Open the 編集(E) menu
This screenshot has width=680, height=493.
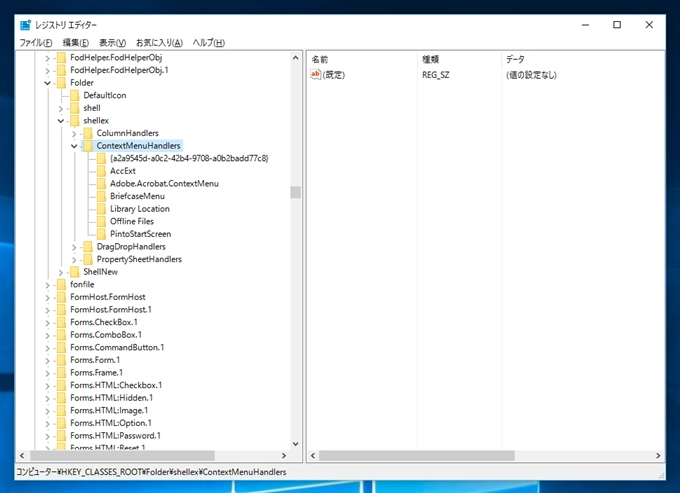coord(75,42)
